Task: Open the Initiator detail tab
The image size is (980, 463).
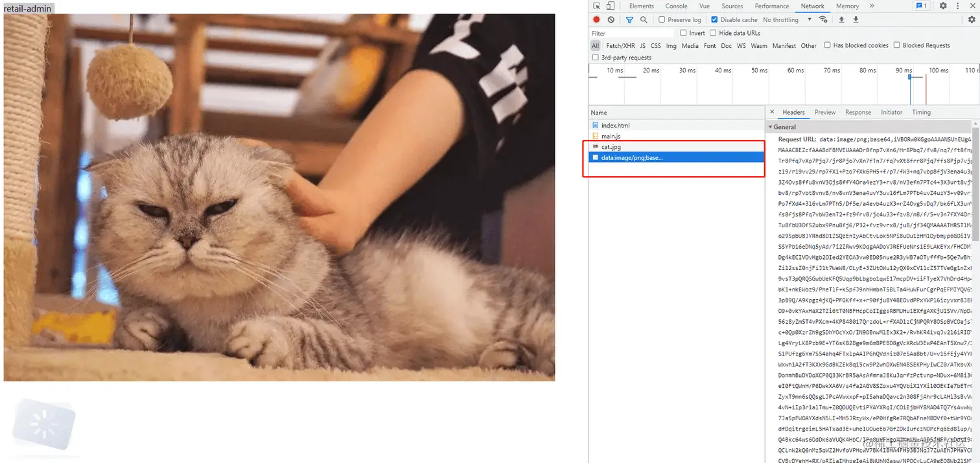Action: 892,112
